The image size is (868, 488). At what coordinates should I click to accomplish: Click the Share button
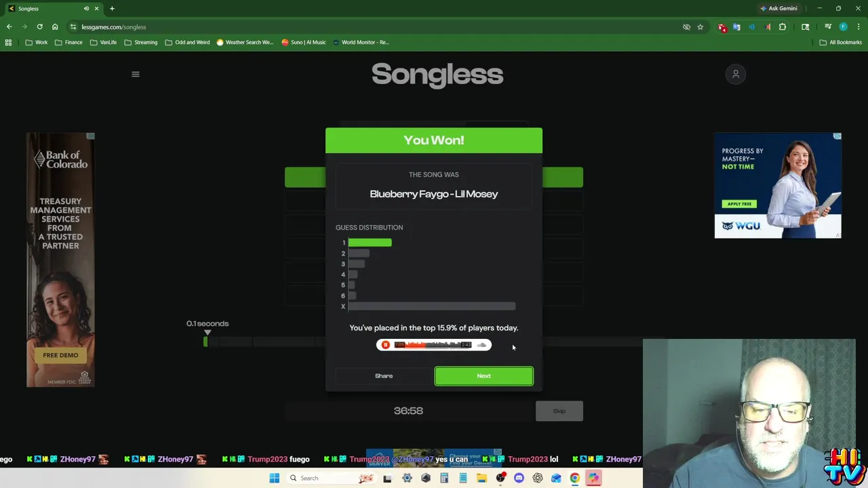[x=384, y=376]
